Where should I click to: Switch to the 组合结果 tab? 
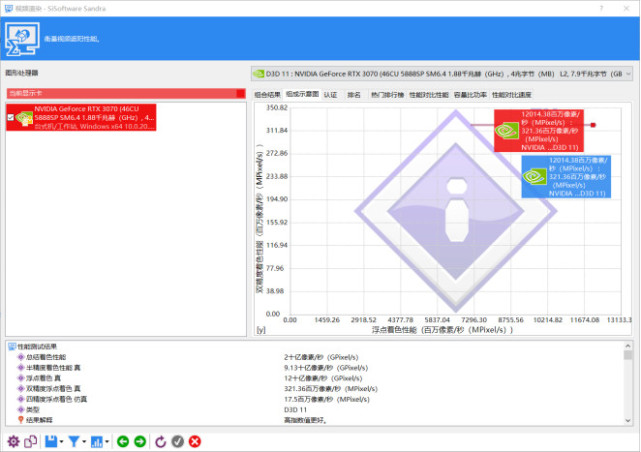point(267,95)
